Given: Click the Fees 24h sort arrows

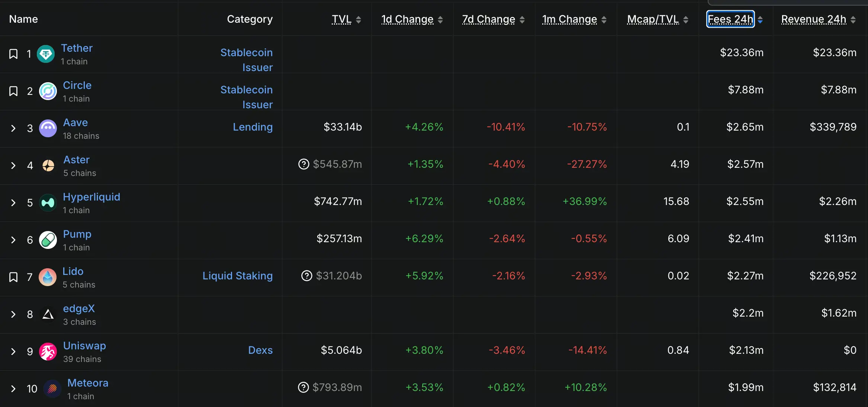Looking at the screenshot, I should click(761, 20).
